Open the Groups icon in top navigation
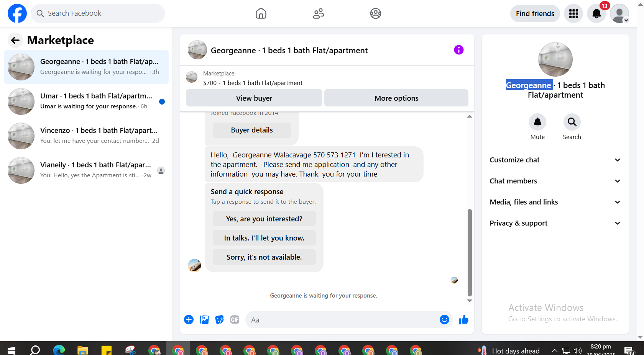The height and width of the screenshot is (355, 644). tap(376, 13)
